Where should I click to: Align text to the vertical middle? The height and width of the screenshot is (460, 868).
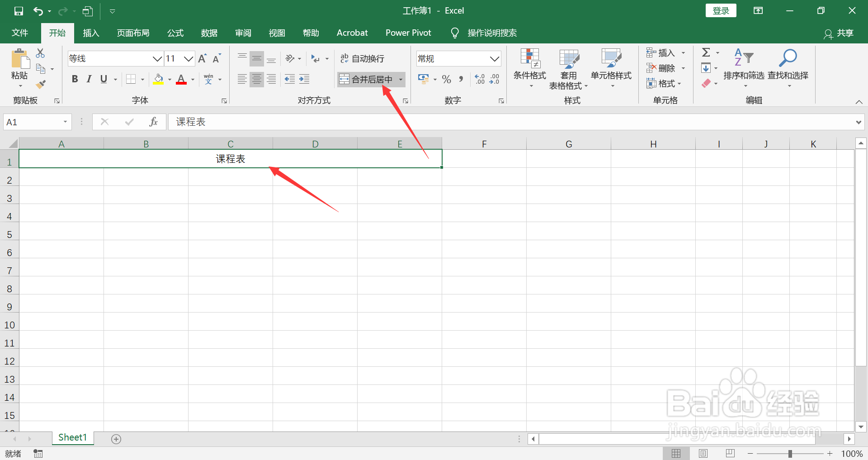click(x=257, y=58)
